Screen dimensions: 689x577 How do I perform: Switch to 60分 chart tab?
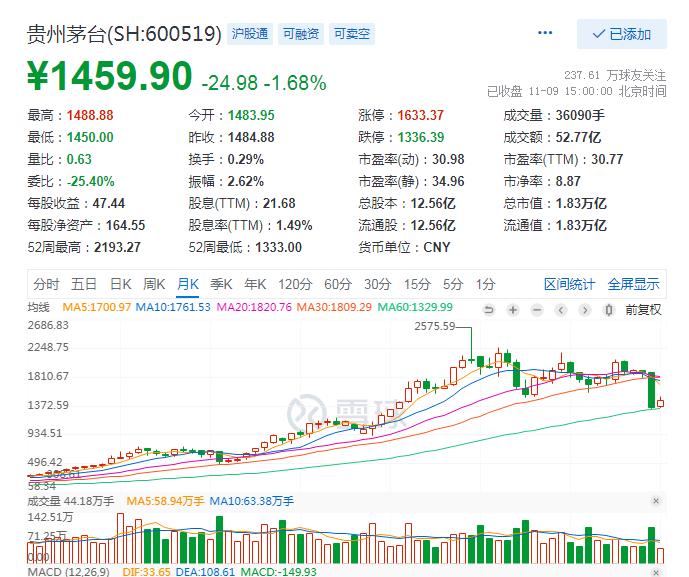(337, 284)
